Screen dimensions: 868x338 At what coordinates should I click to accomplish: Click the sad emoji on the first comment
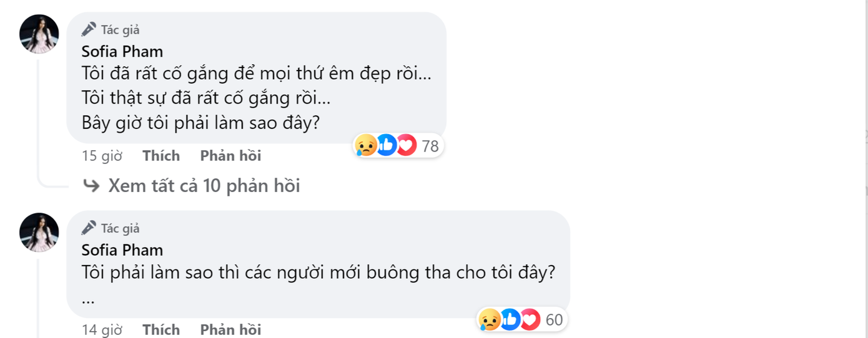coord(366,146)
